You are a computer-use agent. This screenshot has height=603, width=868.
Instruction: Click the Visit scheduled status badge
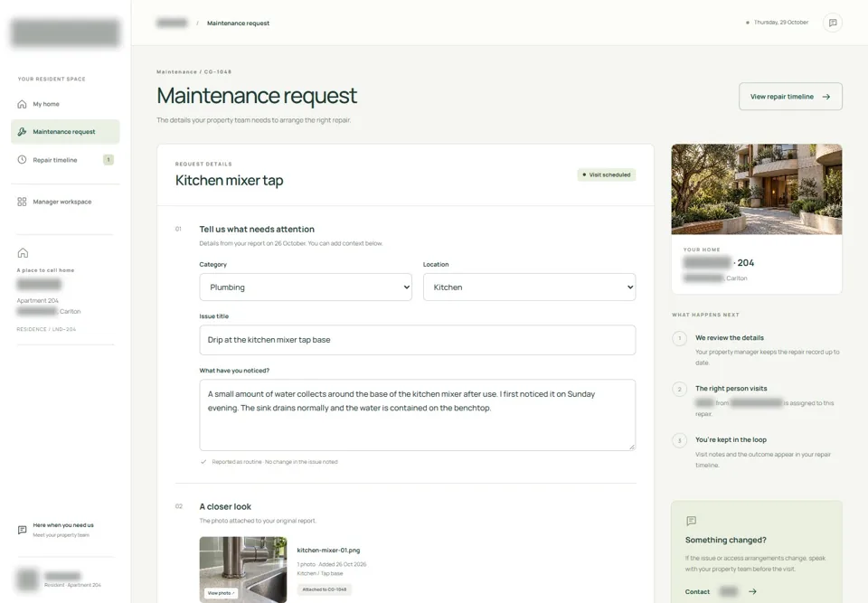click(x=607, y=175)
